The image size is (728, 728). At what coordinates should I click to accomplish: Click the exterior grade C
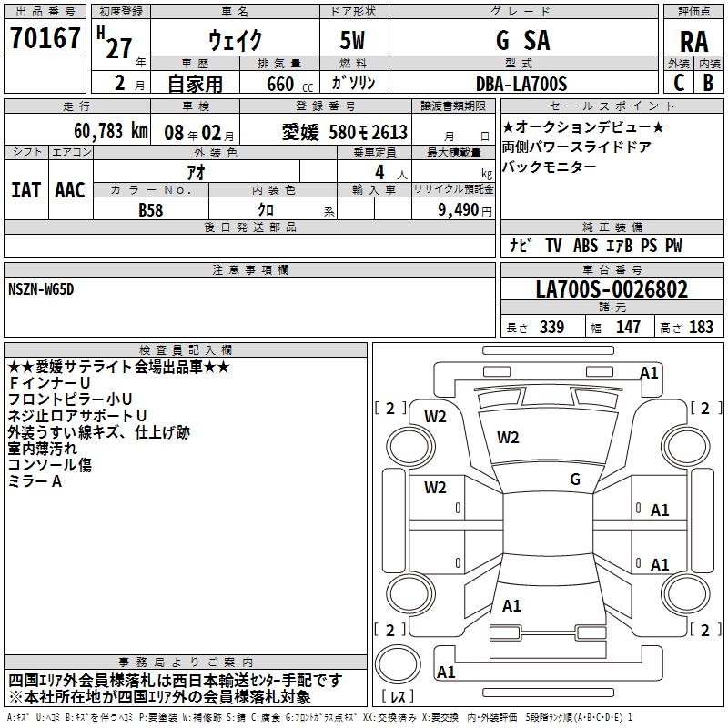click(x=679, y=83)
